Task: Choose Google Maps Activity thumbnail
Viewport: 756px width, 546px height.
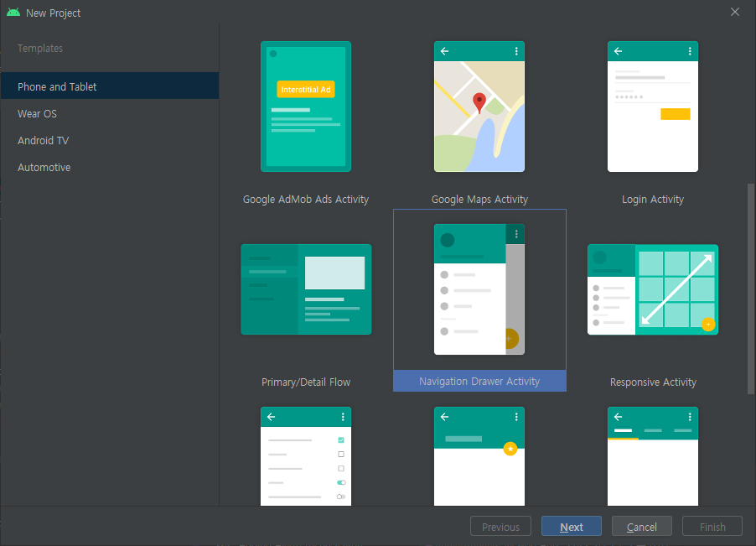Action: click(x=479, y=107)
